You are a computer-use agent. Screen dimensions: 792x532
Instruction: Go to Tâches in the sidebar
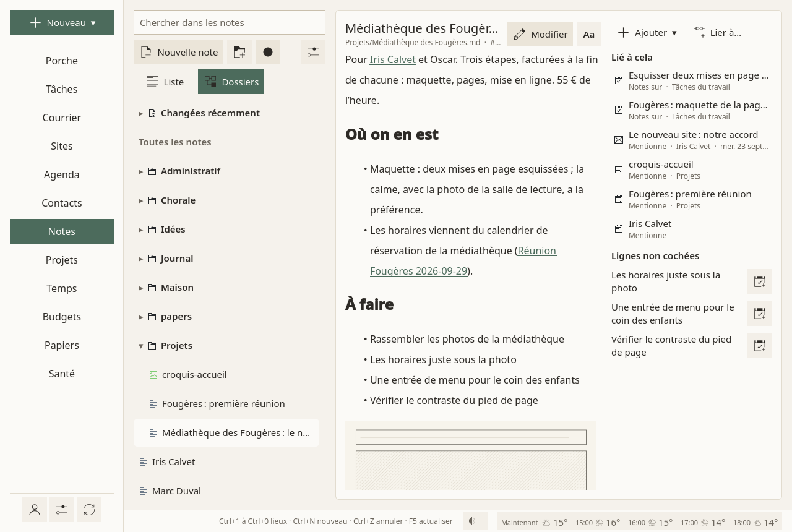[x=62, y=89]
